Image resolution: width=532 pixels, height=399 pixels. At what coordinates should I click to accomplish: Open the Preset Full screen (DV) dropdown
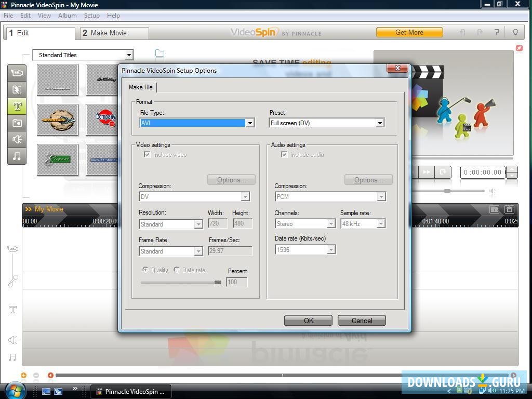(326, 123)
